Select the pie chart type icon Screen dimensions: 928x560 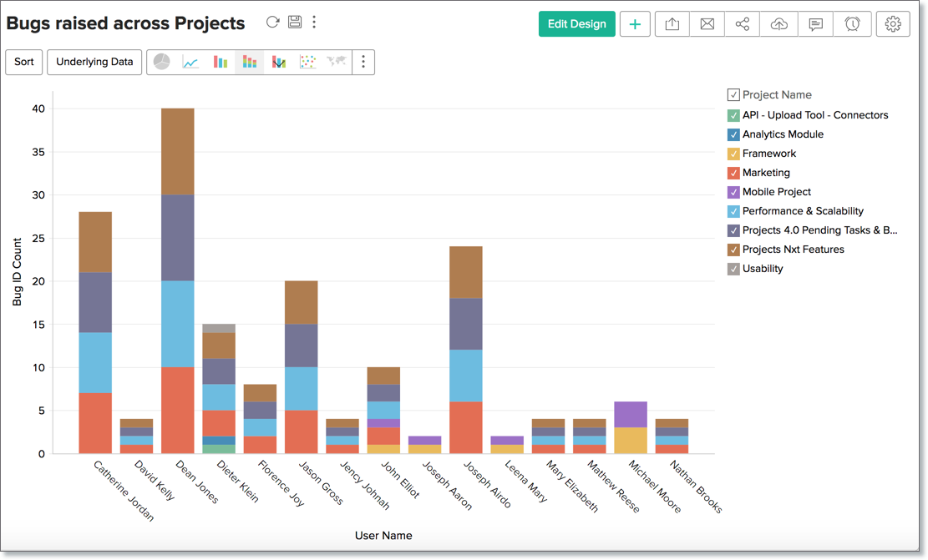(162, 63)
